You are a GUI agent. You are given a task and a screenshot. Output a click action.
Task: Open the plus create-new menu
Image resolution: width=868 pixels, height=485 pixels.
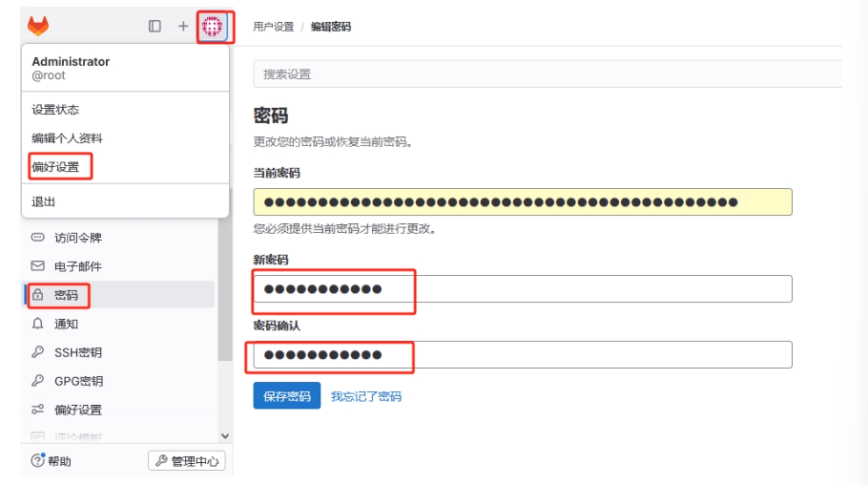(x=183, y=26)
